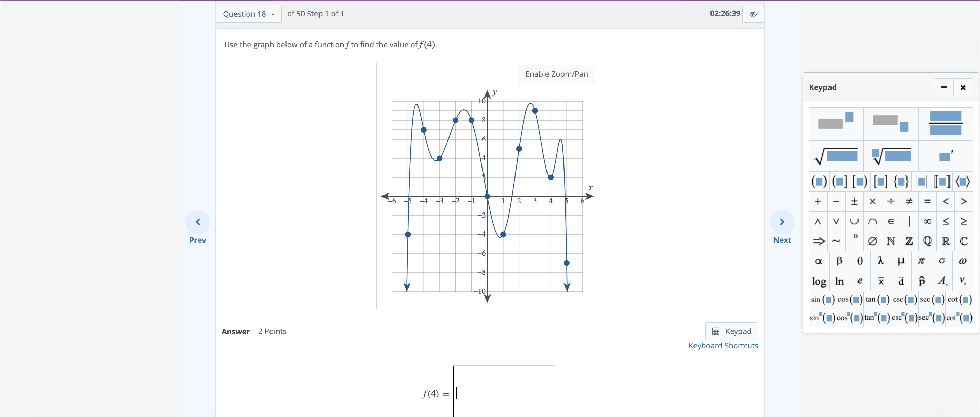The image size is (980, 417).
Task: Insert the pi symbol from the keypad
Action: (921, 261)
